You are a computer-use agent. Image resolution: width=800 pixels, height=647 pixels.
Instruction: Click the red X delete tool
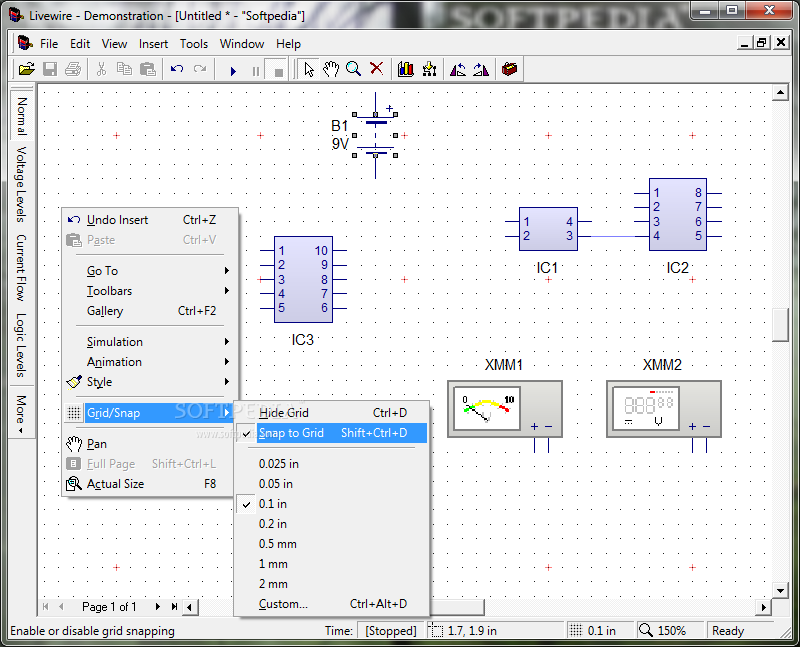pyautogui.click(x=377, y=68)
